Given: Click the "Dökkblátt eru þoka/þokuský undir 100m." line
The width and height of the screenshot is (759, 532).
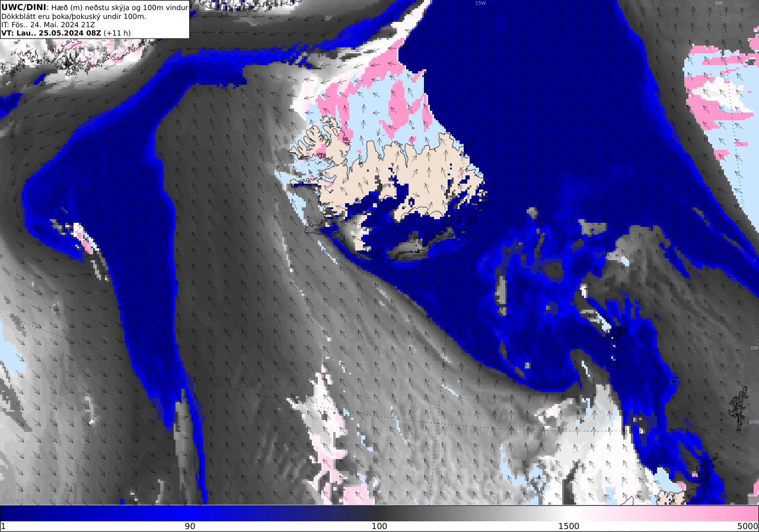Looking at the screenshot, I should pyautogui.click(x=74, y=16).
